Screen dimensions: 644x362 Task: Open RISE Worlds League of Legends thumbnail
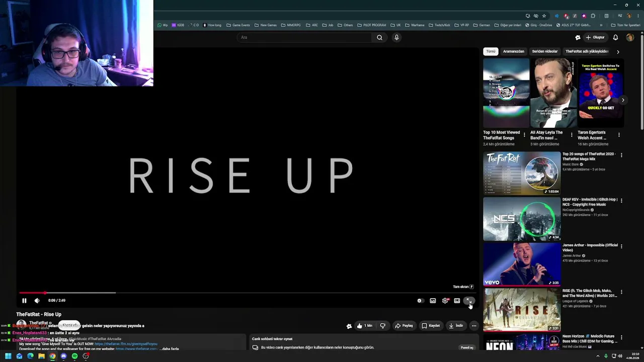coord(522,310)
